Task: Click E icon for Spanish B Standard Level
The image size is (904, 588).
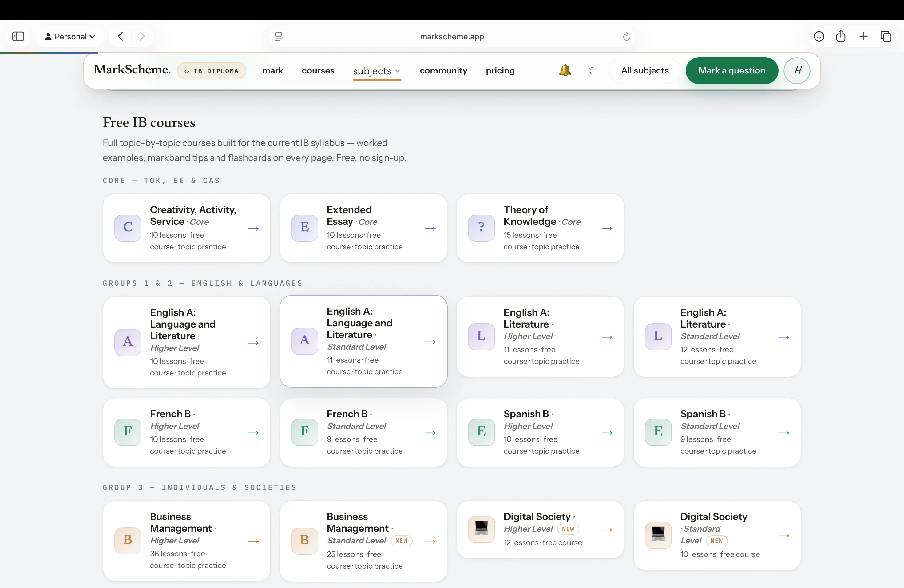Action: click(658, 432)
